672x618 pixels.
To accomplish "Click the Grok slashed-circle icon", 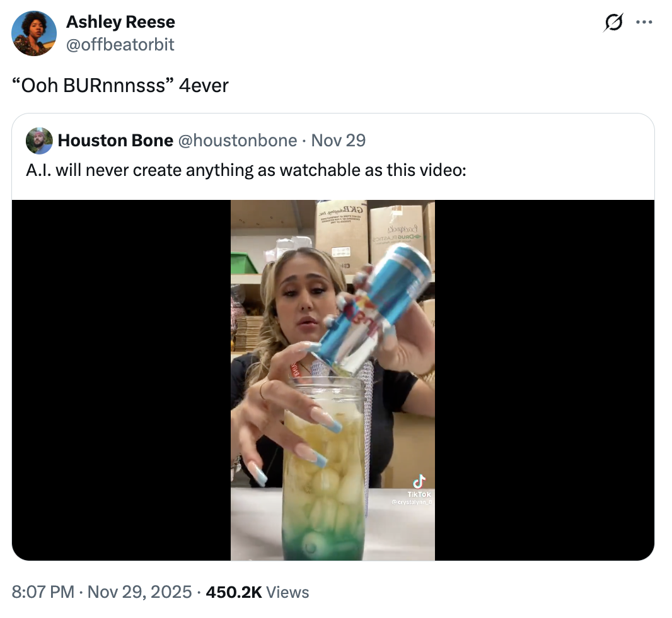I will point(613,23).
